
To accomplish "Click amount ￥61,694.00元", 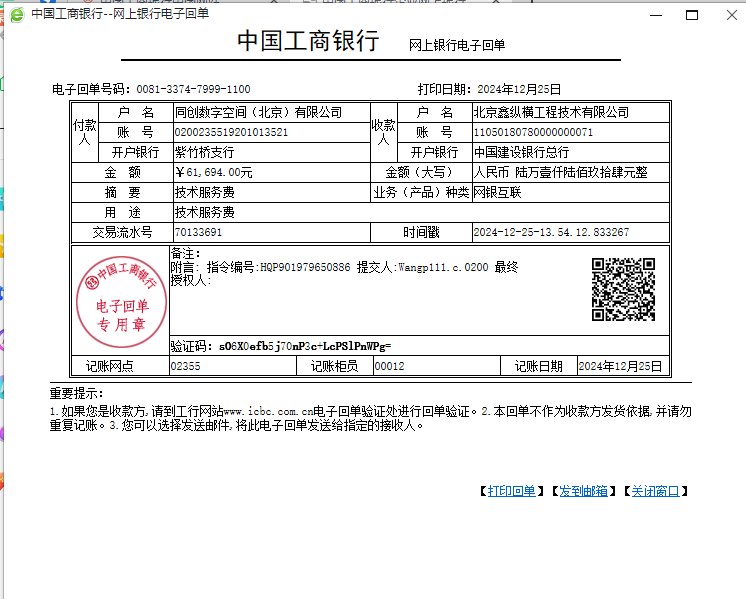I will coord(214,172).
